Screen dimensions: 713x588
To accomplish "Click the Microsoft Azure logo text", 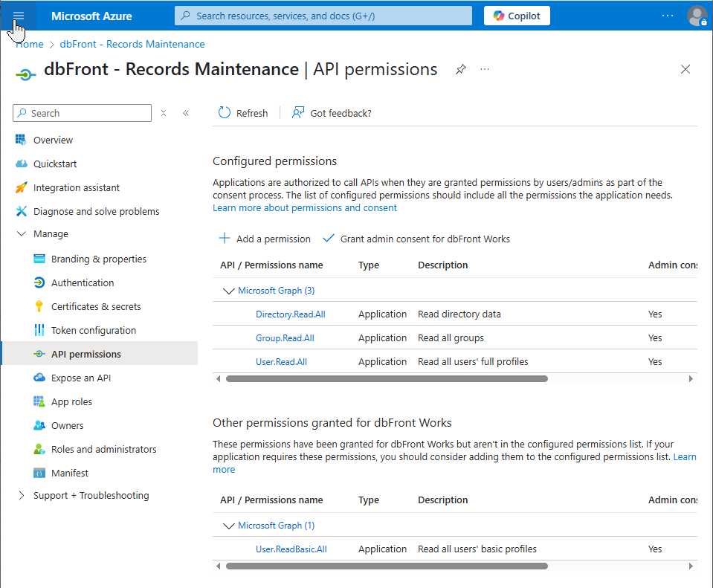I will coord(91,16).
